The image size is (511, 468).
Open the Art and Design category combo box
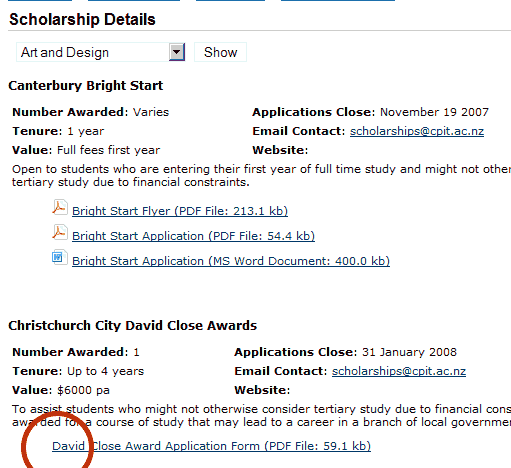click(100, 52)
